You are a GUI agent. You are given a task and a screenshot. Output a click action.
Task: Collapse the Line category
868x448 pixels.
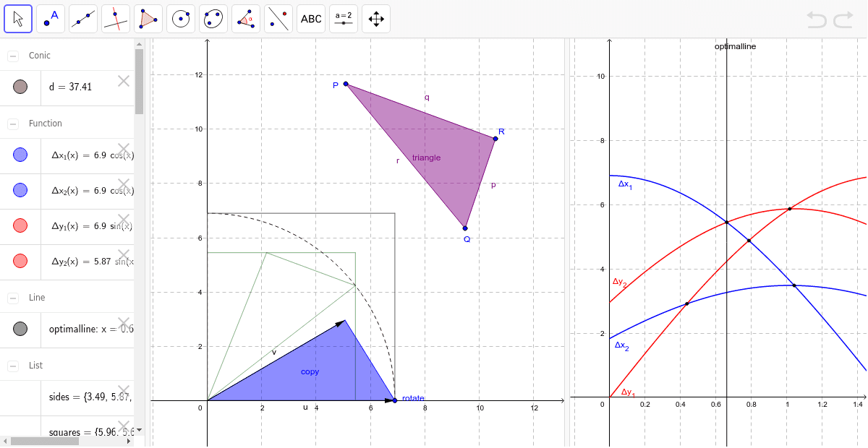pos(13,298)
